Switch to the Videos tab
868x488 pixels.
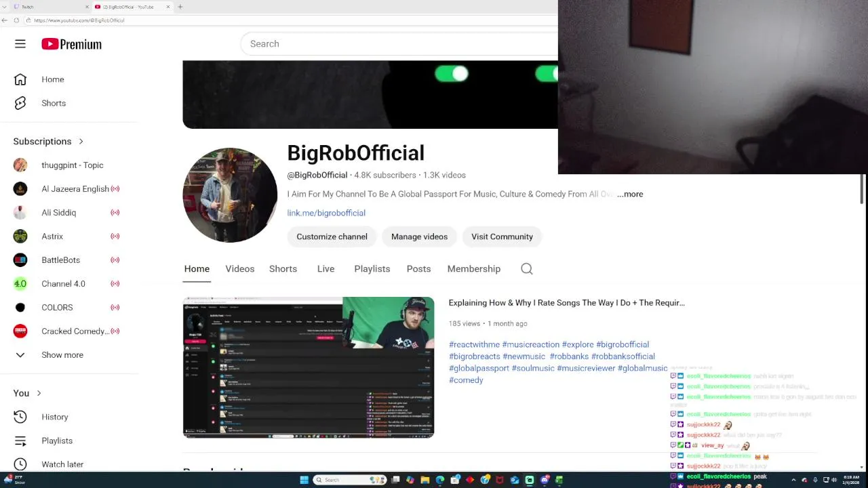tap(240, 269)
